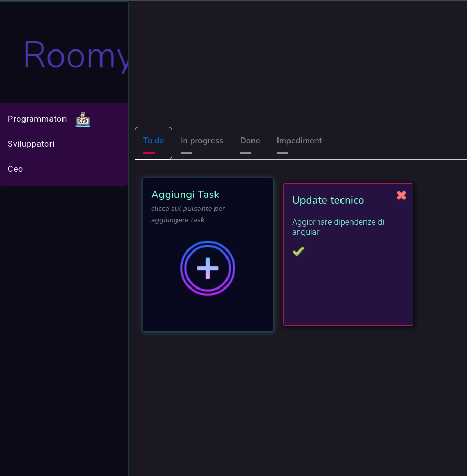
Task: Switch to the In progress tab
Action: [x=202, y=140]
